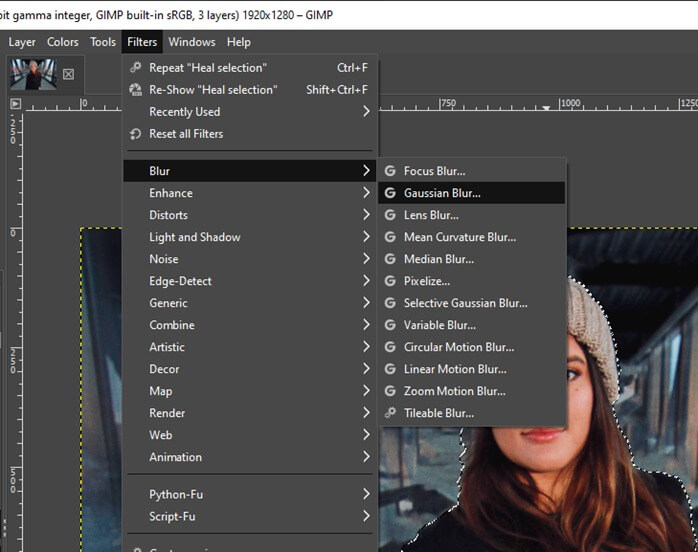Click the script icon beside Tileable Blur
The width and height of the screenshot is (698, 552).
(x=390, y=413)
